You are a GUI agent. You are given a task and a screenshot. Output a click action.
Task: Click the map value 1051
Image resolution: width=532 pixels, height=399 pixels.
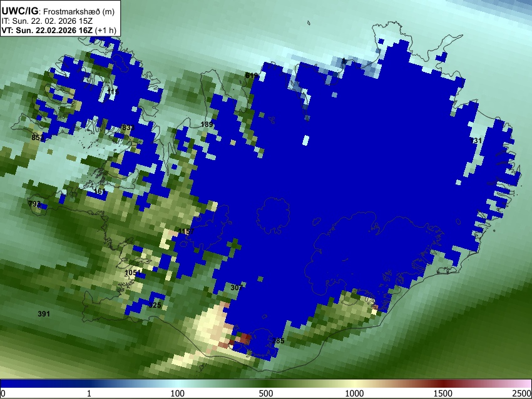coord(133,273)
